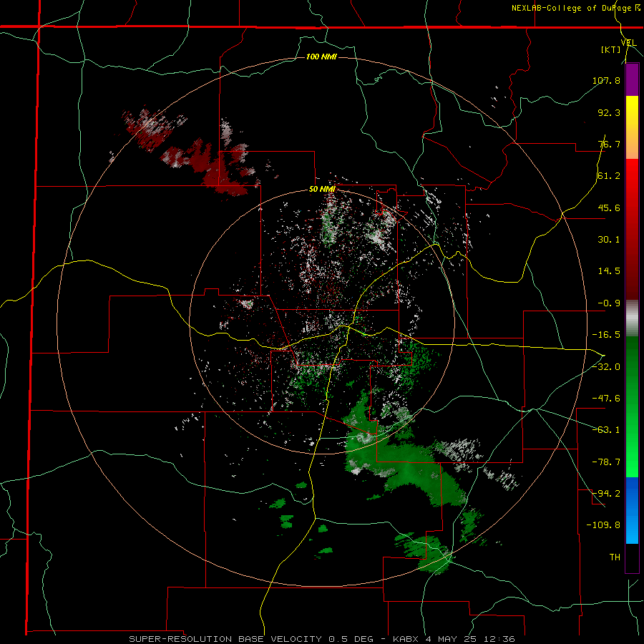Click the -16.5 velocity scale value
This screenshot has width=644, height=644.
click(606, 335)
